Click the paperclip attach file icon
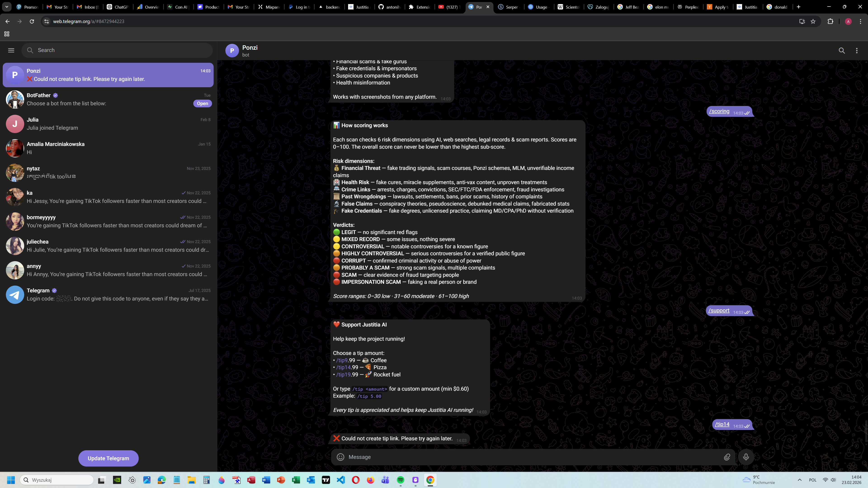868x488 pixels. [x=727, y=457]
